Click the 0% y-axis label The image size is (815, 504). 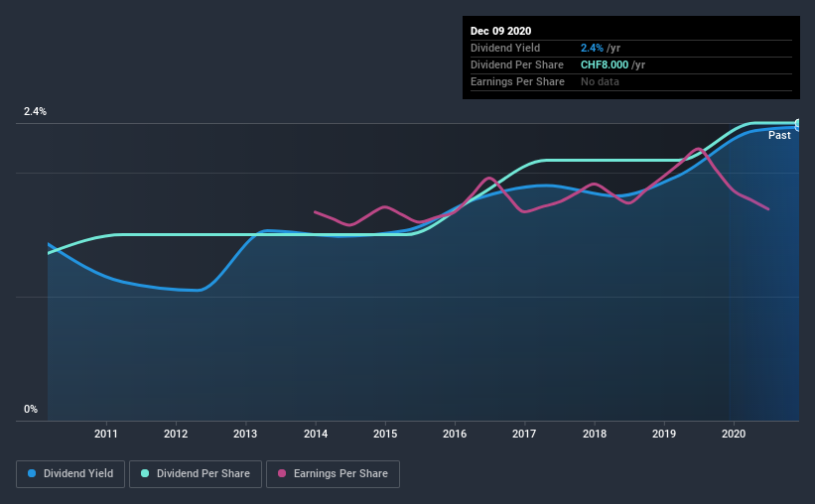click(31, 410)
